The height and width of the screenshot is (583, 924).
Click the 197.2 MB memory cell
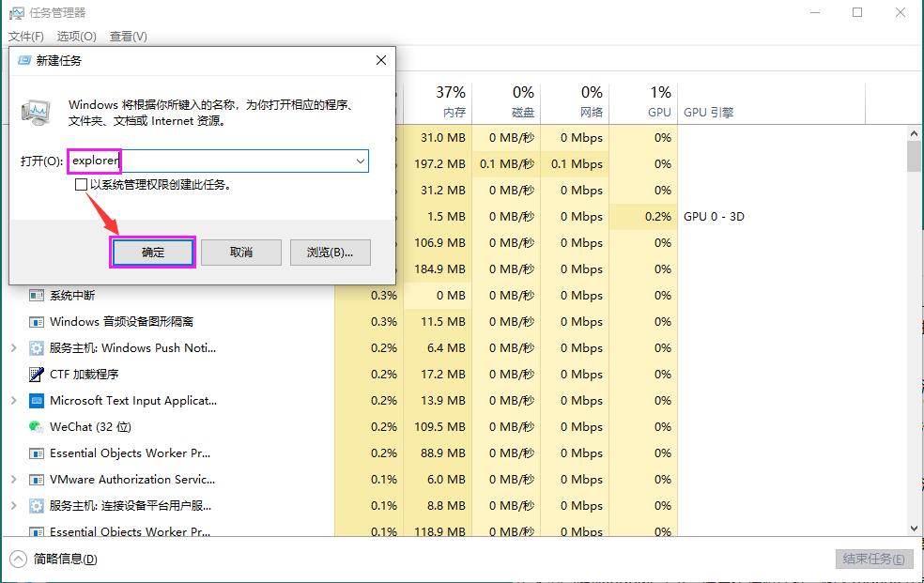coord(439,164)
